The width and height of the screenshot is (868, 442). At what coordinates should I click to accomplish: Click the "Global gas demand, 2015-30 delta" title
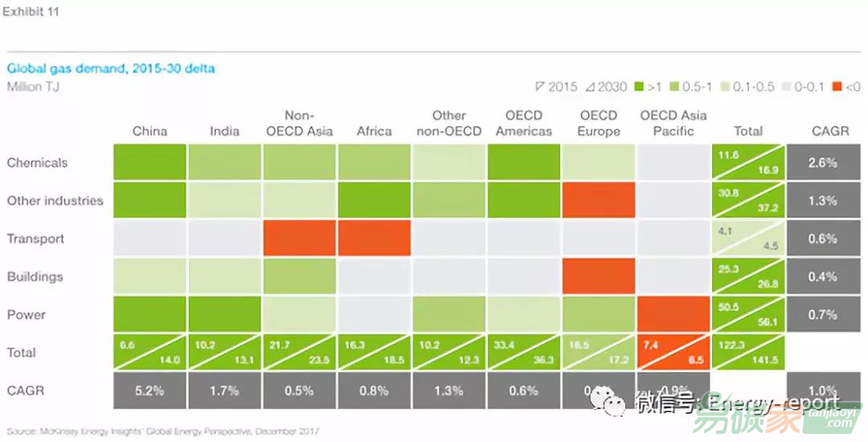point(111,68)
